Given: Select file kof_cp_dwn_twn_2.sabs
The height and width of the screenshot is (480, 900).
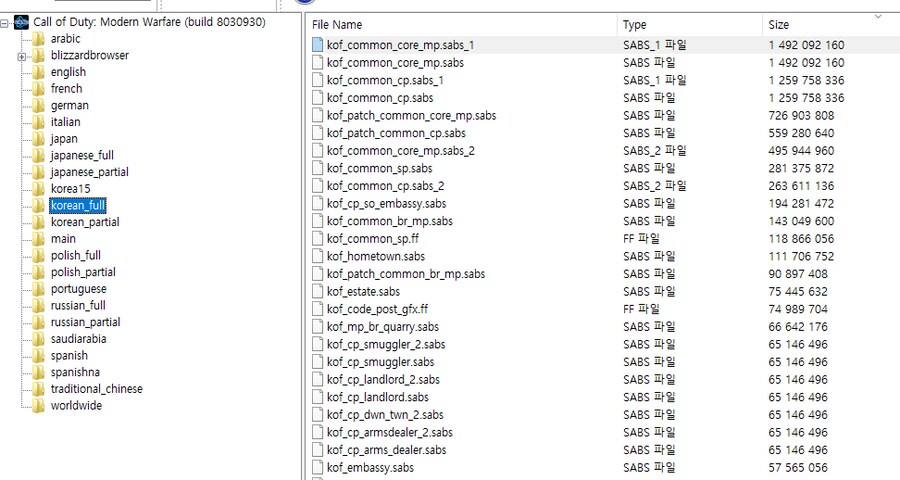Looking at the screenshot, I should [x=385, y=415].
